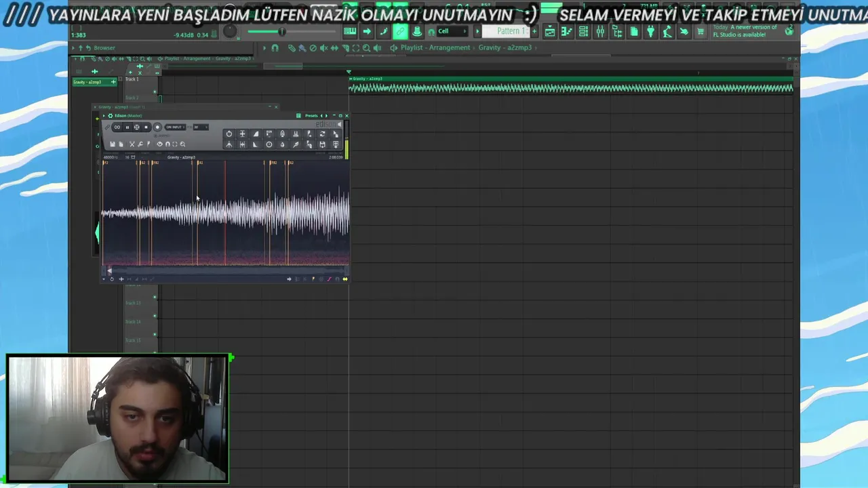Open the tempo tapper icon
Screen dimensions: 868x488
coord(667,31)
